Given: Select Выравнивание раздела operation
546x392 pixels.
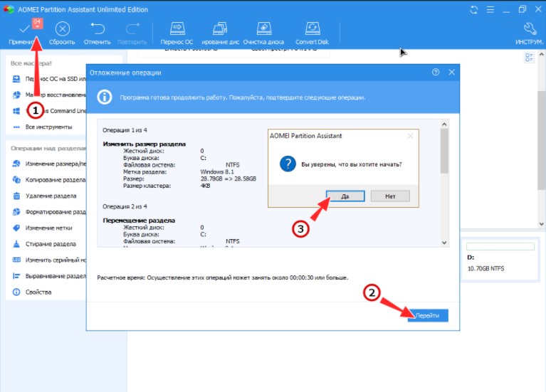Looking at the screenshot, I should point(48,276).
